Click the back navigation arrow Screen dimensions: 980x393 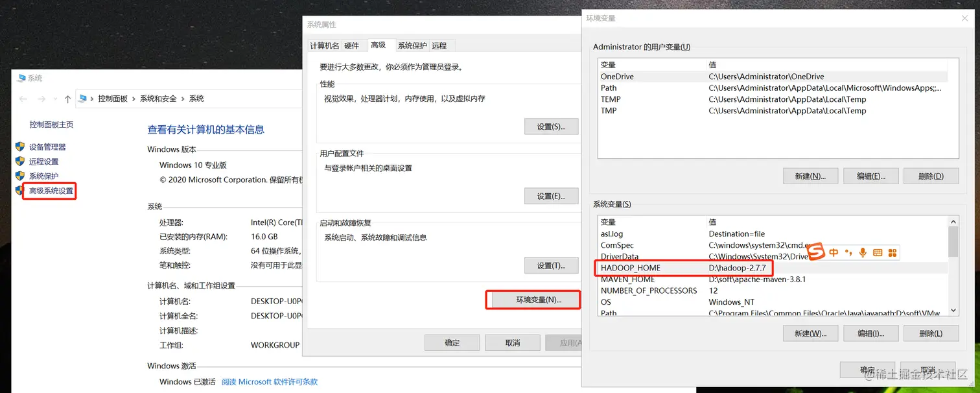[22, 98]
